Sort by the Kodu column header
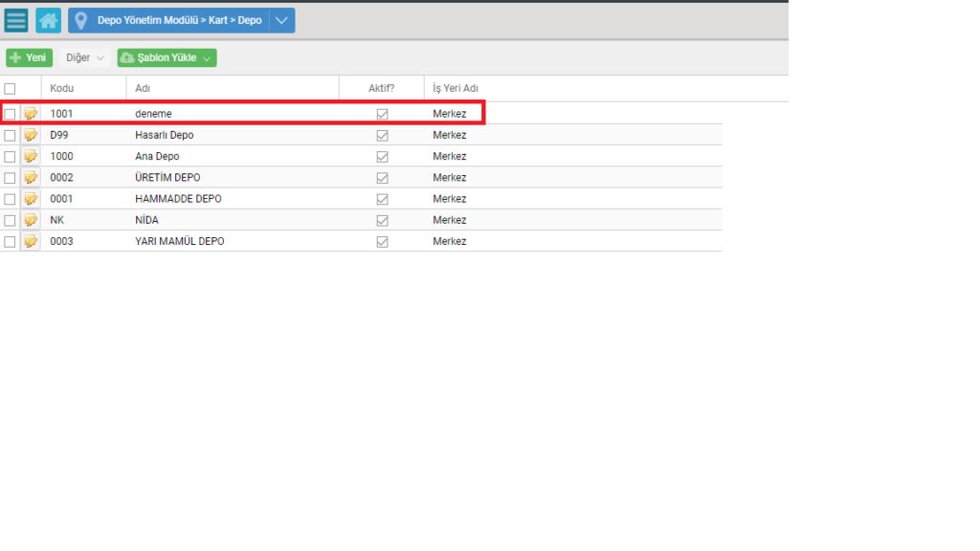 pyautogui.click(x=62, y=88)
